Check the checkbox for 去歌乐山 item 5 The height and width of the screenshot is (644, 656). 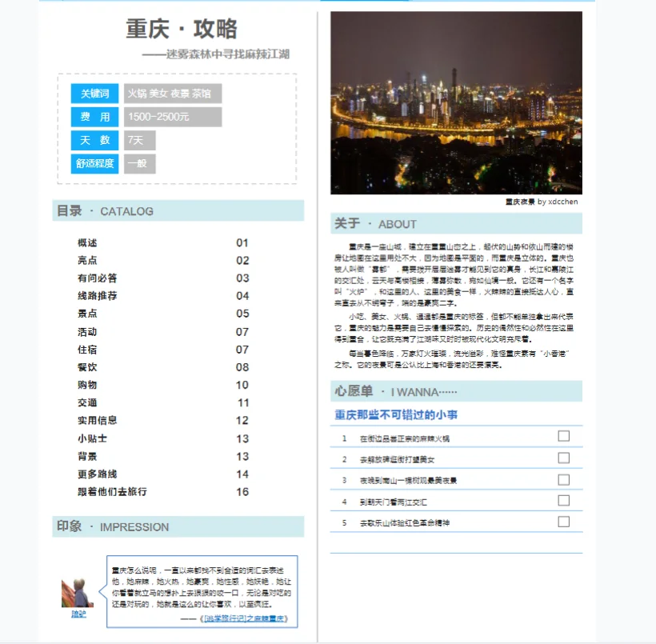(x=563, y=522)
